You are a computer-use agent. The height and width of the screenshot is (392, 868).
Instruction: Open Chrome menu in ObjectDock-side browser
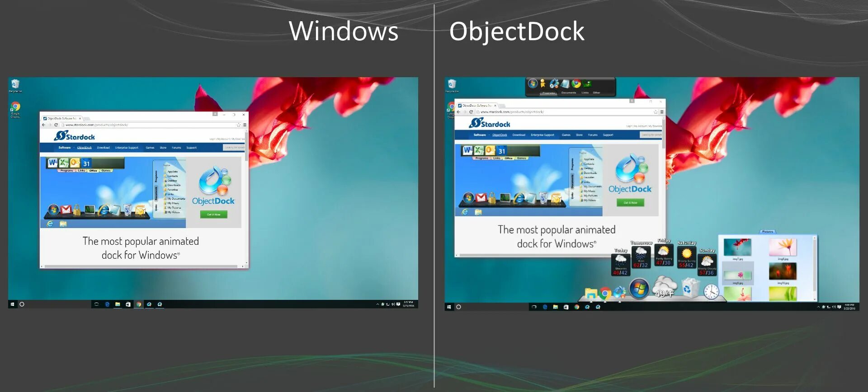[x=662, y=112]
